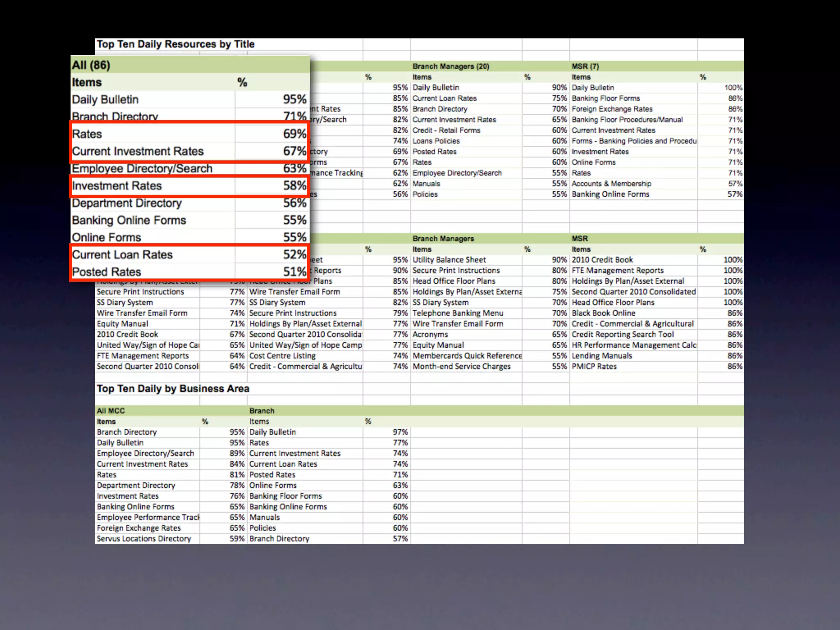
Task: Click Current Investment Rates in highlighted box
Action: pyautogui.click(x=138, y=151)
